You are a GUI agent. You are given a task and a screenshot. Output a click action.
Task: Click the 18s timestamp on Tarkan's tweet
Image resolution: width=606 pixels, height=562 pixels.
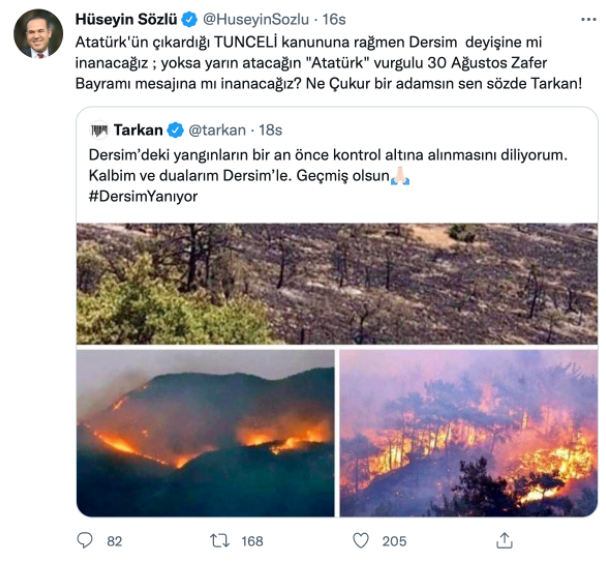[x=270, y=130]
